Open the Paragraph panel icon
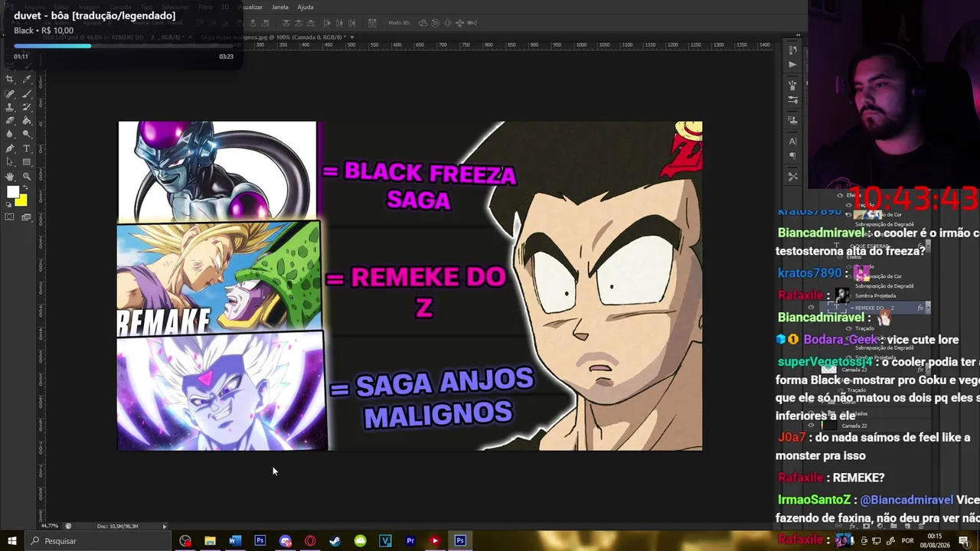Screen dimensions: 980x551 (792, 156)
